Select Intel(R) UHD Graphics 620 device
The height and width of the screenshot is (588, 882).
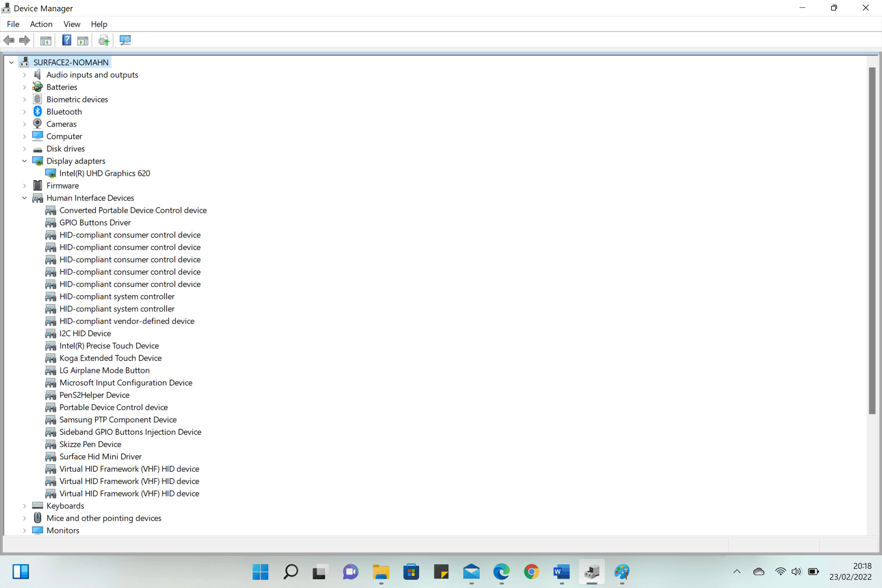click(x=104, y=174)
